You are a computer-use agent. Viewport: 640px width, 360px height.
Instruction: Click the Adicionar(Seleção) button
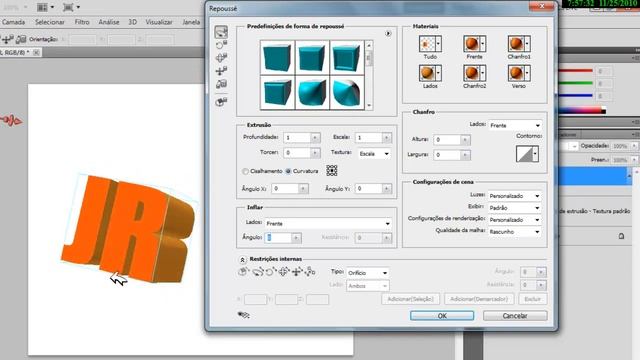click(411, 299)
